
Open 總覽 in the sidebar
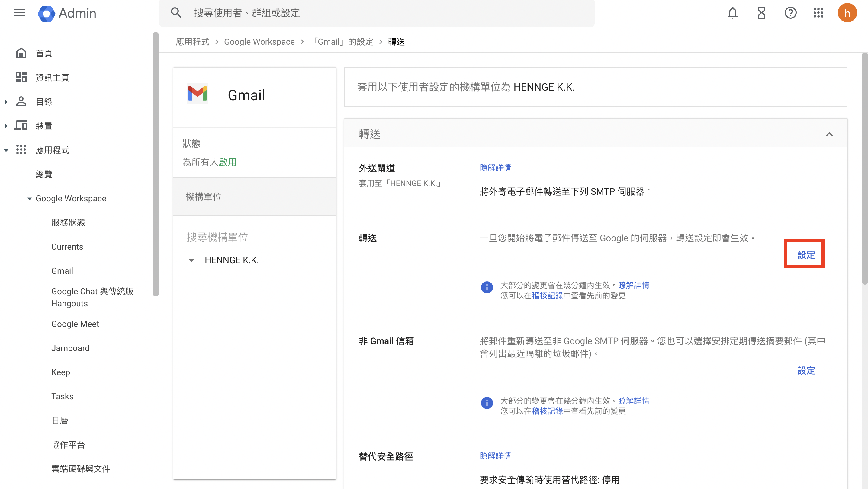tap(44, 174)
